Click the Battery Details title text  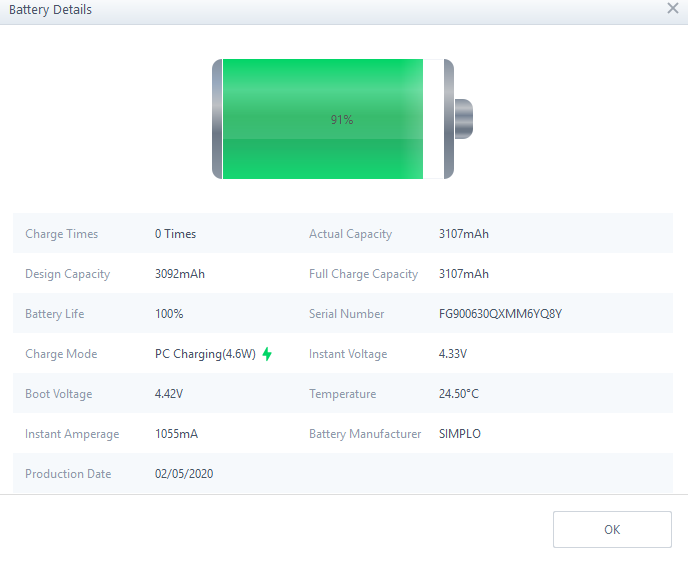point(50,10)
